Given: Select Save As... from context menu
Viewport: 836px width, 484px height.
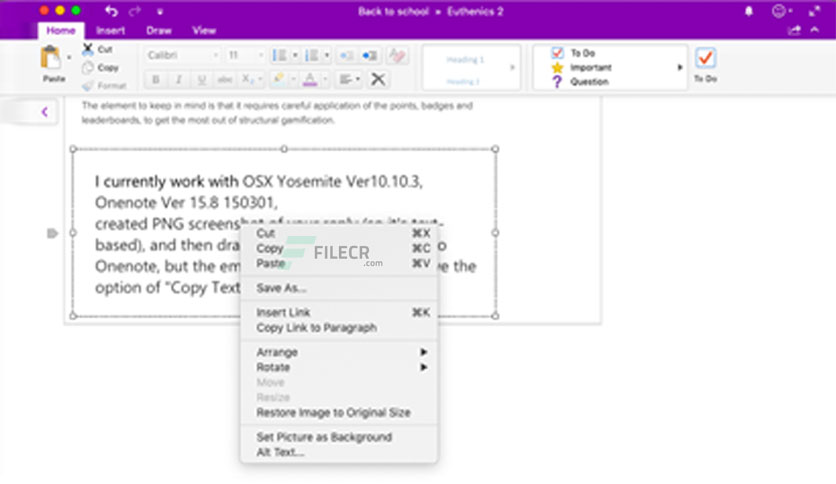Looking at the screenshot, I should coord(339,288).
